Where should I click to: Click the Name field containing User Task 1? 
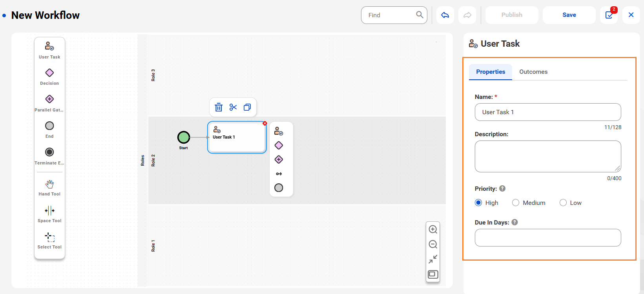[548, 112]
